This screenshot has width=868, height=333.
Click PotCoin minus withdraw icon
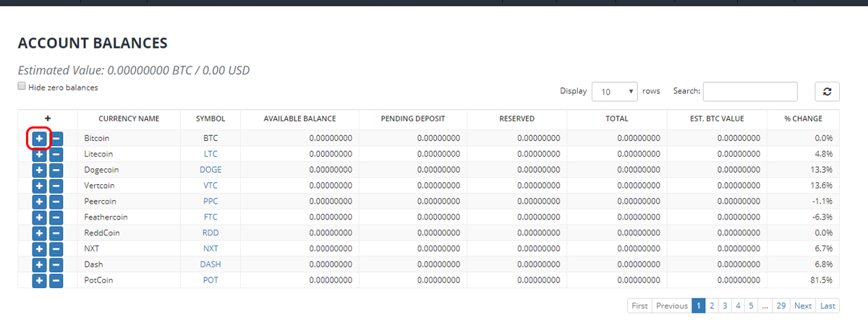click(x=56, y=280)
